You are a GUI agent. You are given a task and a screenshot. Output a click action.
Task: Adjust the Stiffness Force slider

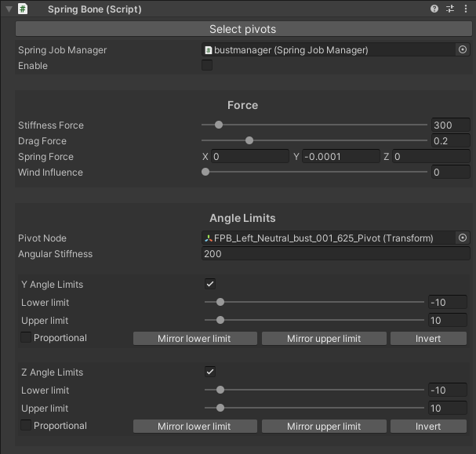tap(314, 125)
